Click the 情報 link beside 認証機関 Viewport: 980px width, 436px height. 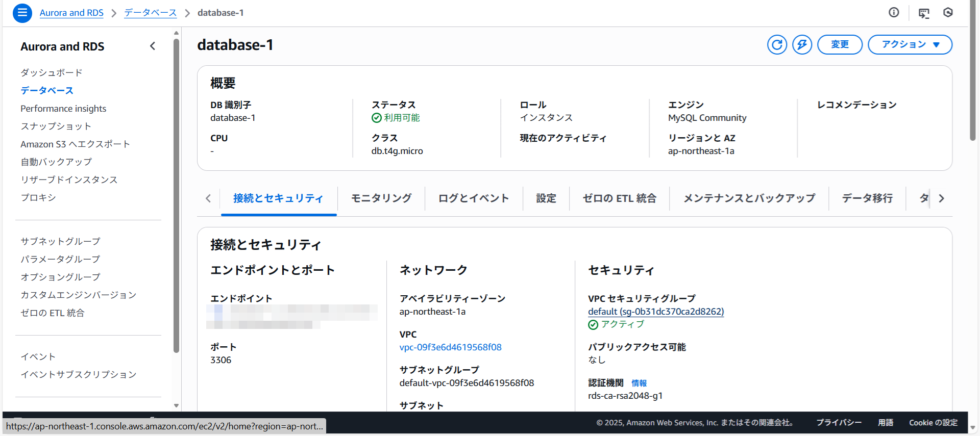[x=639, y=383]
